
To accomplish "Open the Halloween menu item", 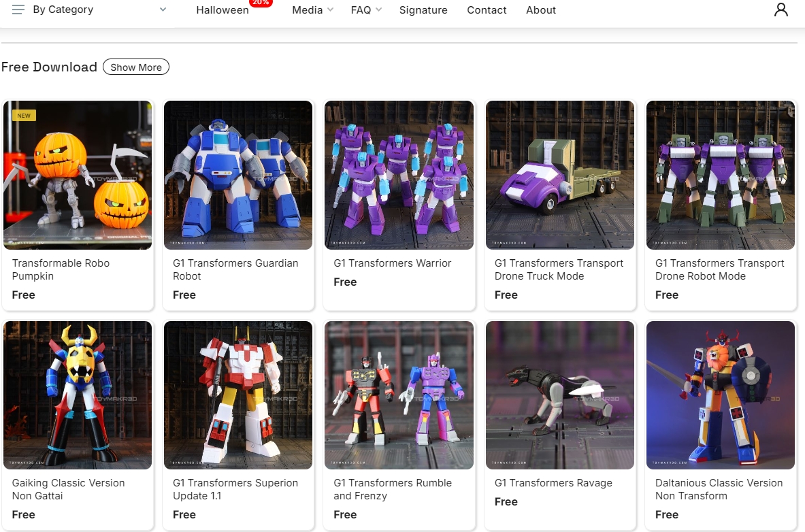I will tap(223, 10).
